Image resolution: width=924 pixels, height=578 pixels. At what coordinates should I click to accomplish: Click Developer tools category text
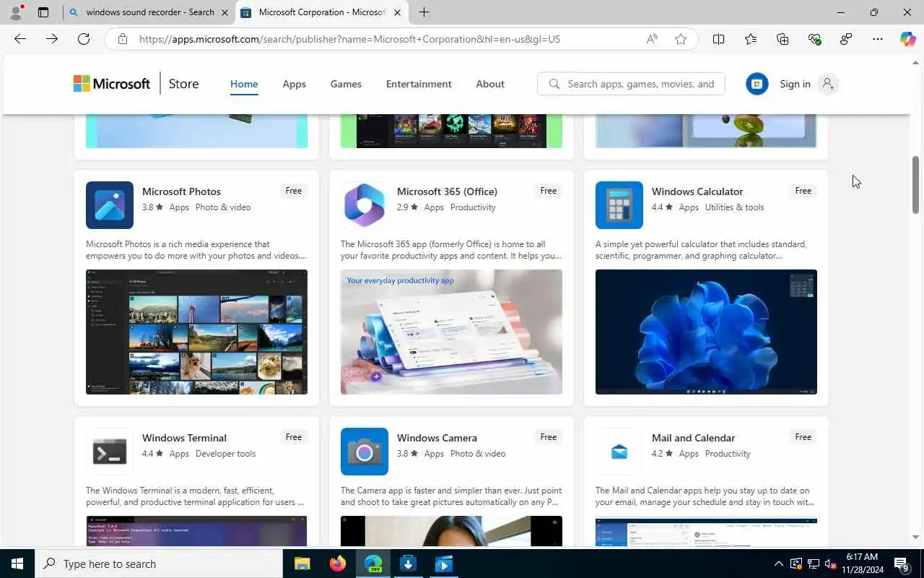click(x=225, y=454)
